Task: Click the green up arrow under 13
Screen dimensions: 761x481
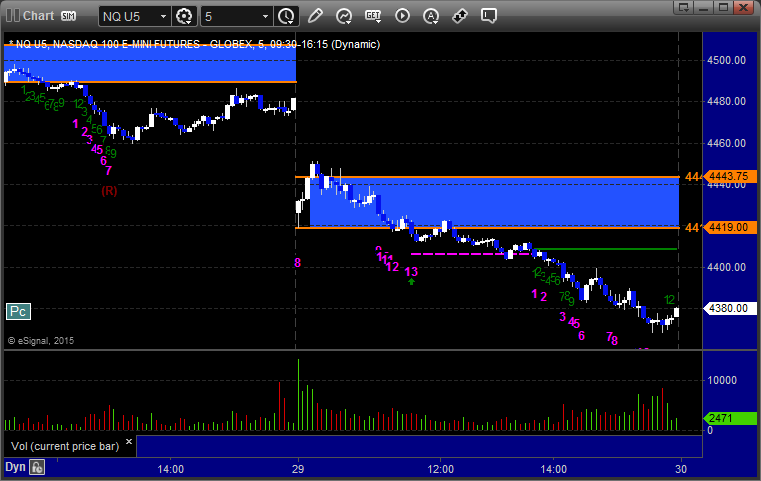Action: [x=412, y=282]
